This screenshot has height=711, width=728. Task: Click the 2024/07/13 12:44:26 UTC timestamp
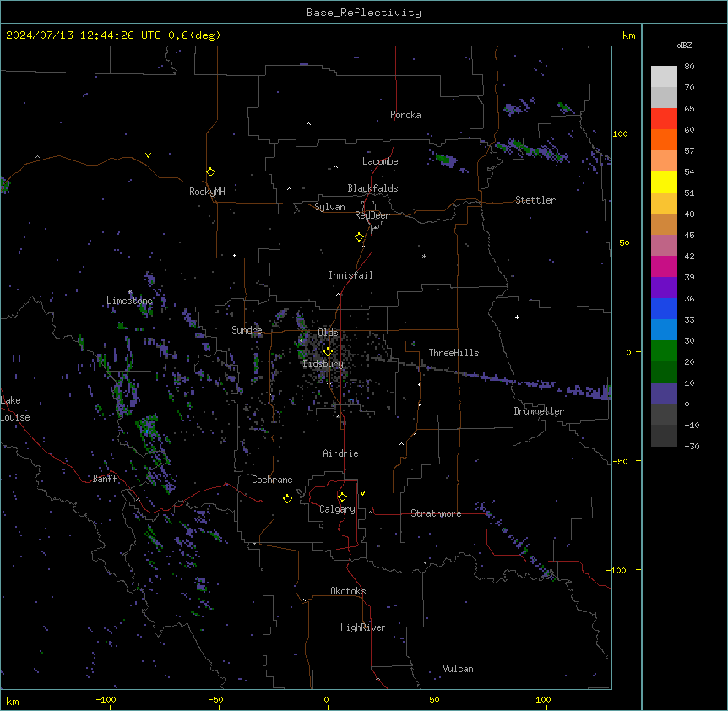83,35
